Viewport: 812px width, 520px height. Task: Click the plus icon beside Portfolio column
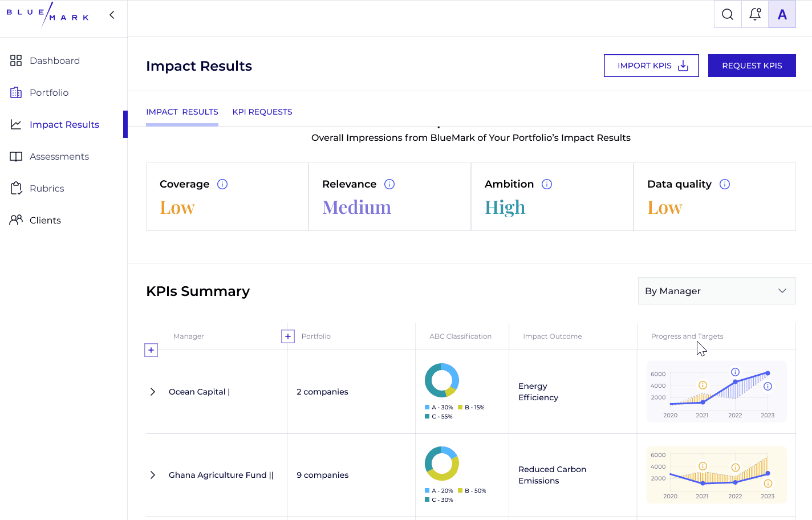click(x=288, y=336)
